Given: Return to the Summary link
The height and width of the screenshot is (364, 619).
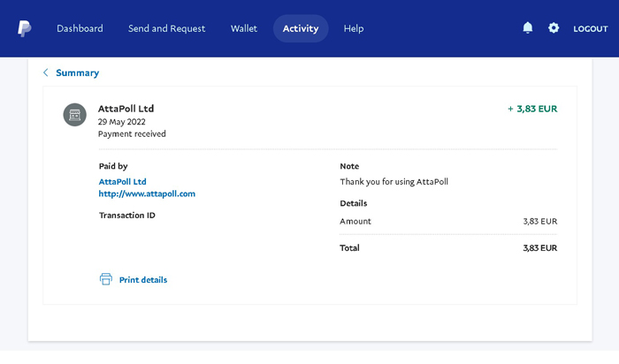Looking at the screenshot, I should pyautogui.click(x=78, y=73).
